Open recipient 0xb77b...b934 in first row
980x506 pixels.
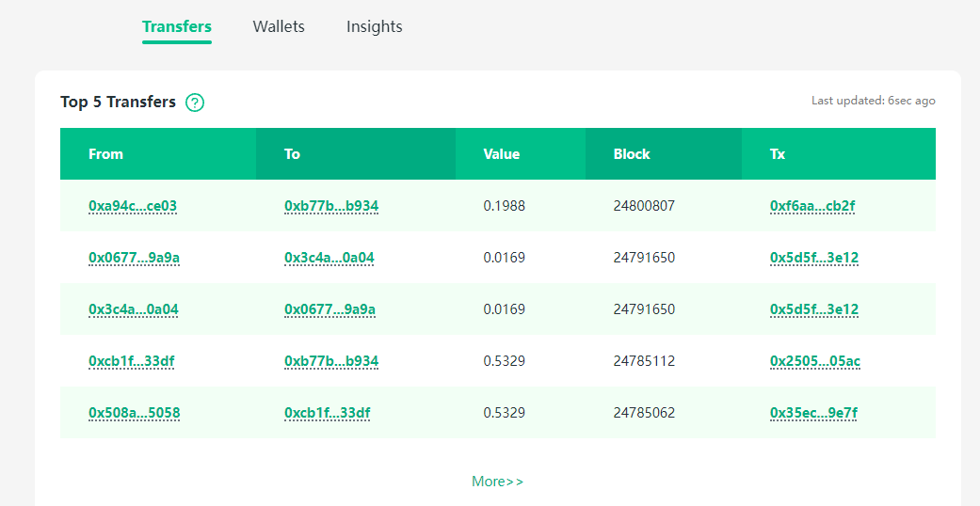point(331,206)
